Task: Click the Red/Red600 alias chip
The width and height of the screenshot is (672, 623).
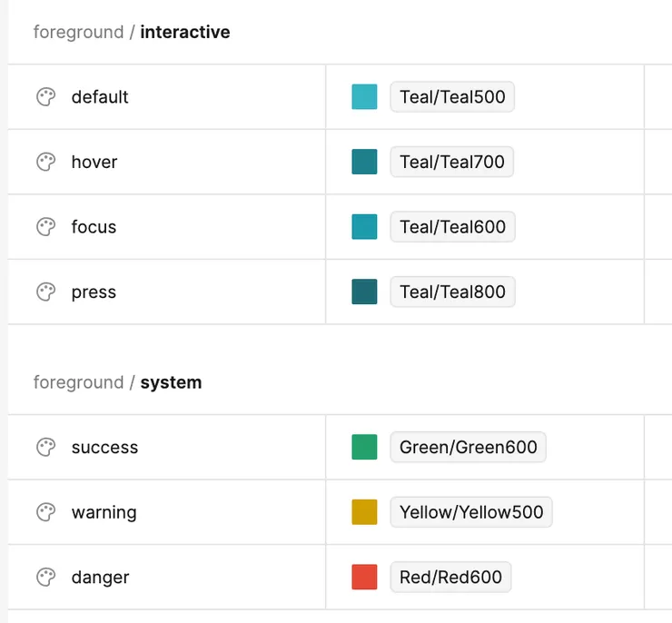Action: pyautogui.click(x=450, y=578)
